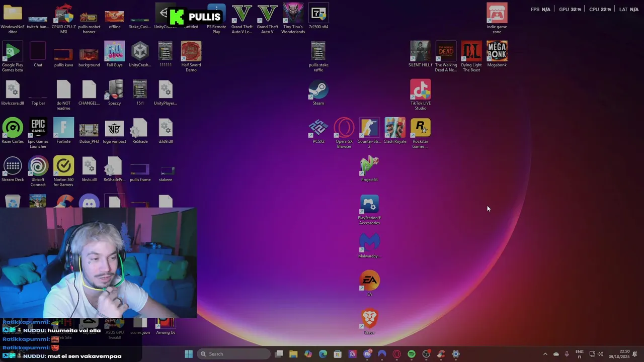Switch to Discord in the taskbar
644x362 pixels.
point(367,354)
